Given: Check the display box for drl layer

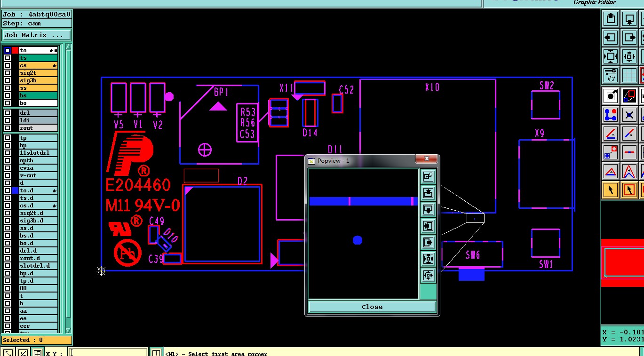Looking at the screenshot, I should coord(8,113).
